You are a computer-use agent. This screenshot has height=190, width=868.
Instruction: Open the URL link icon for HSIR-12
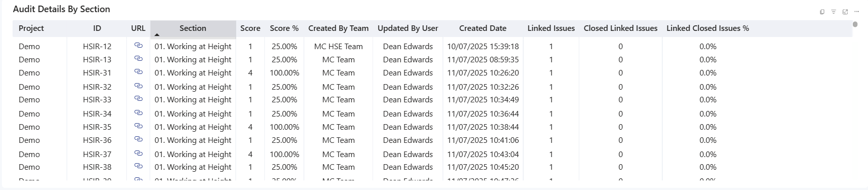click(138, 46)
